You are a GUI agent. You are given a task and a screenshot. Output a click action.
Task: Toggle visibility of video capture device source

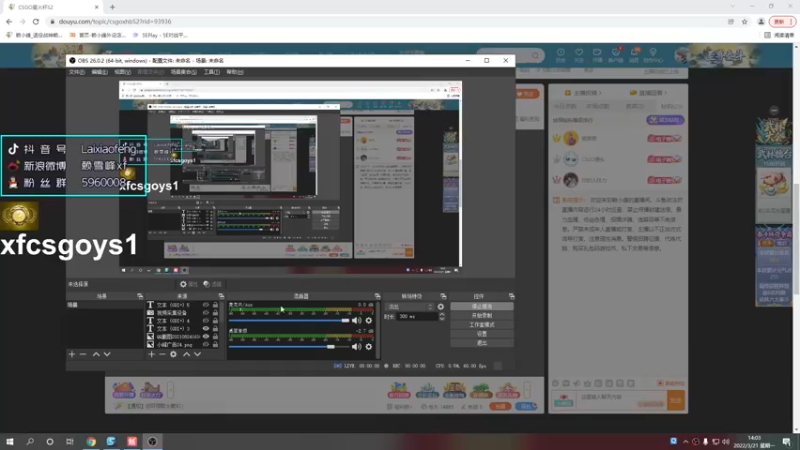[206, 312]
